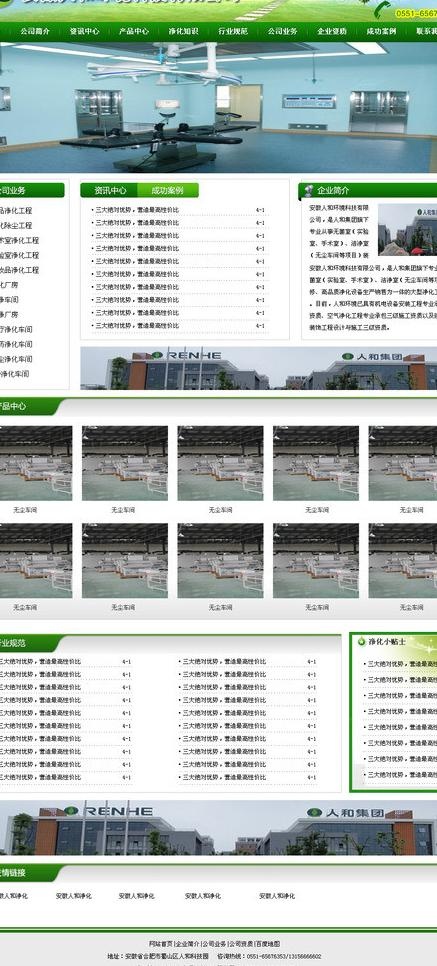This screenshot has height=966, width=437.
Task: Click 网站首页 link in the footer
Action: [161, 944]
